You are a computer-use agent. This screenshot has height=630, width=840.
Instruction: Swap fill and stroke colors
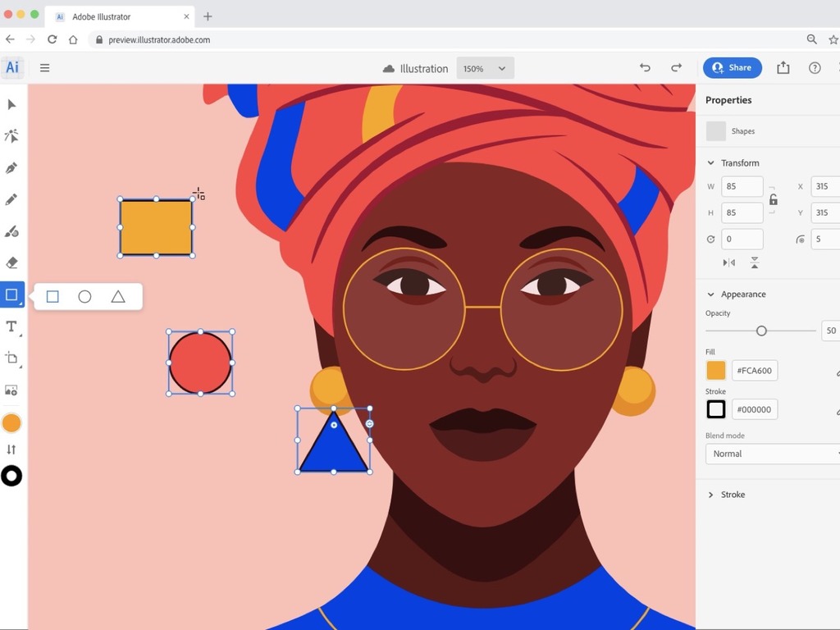pos(11,450)
